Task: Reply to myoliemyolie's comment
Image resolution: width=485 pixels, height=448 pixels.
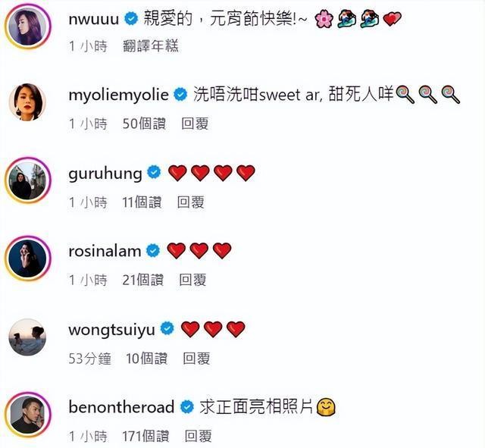Action: [195, 124]
